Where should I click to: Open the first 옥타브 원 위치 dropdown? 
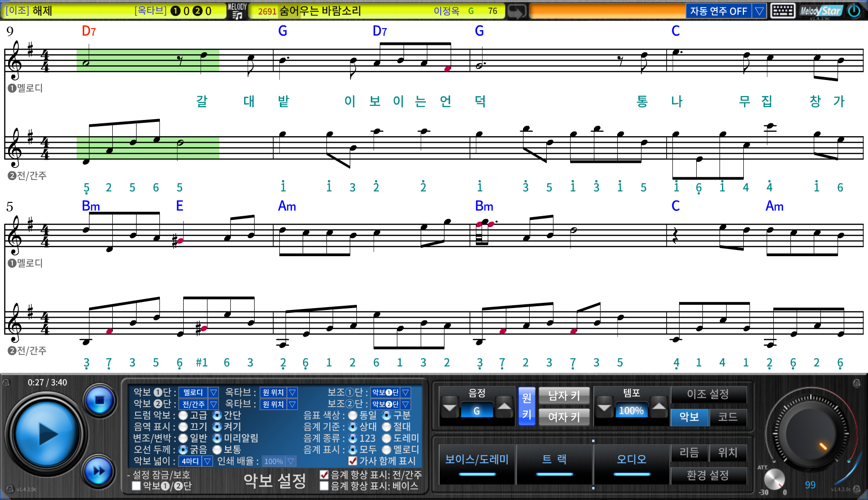click(x=293, y=392)
